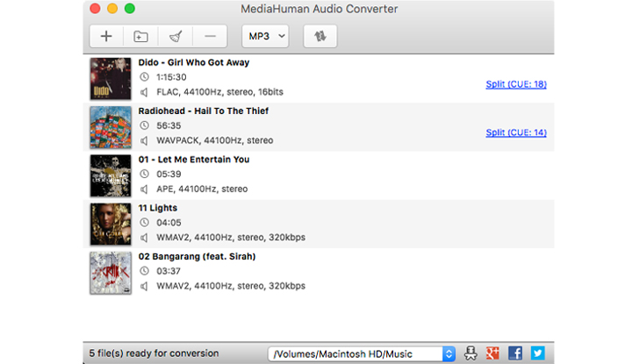Click the speaker icon beside APE format
This screenshot has height=364, width=639.
144,189
